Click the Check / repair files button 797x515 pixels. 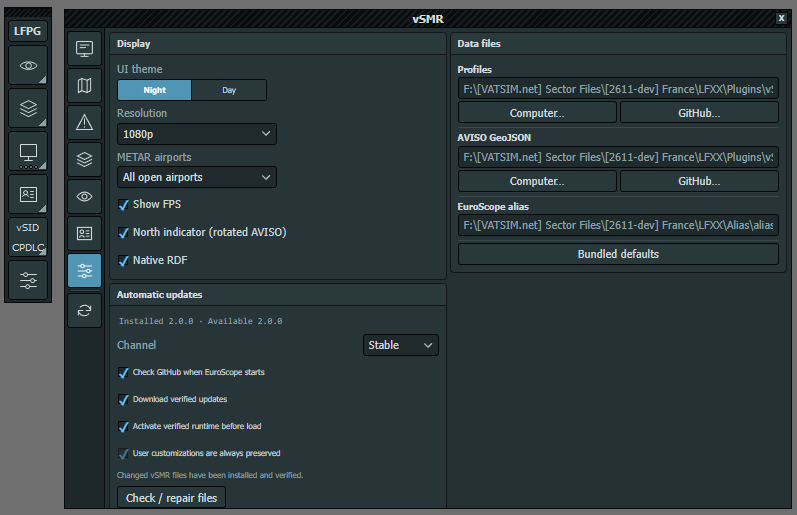[171, 498]
